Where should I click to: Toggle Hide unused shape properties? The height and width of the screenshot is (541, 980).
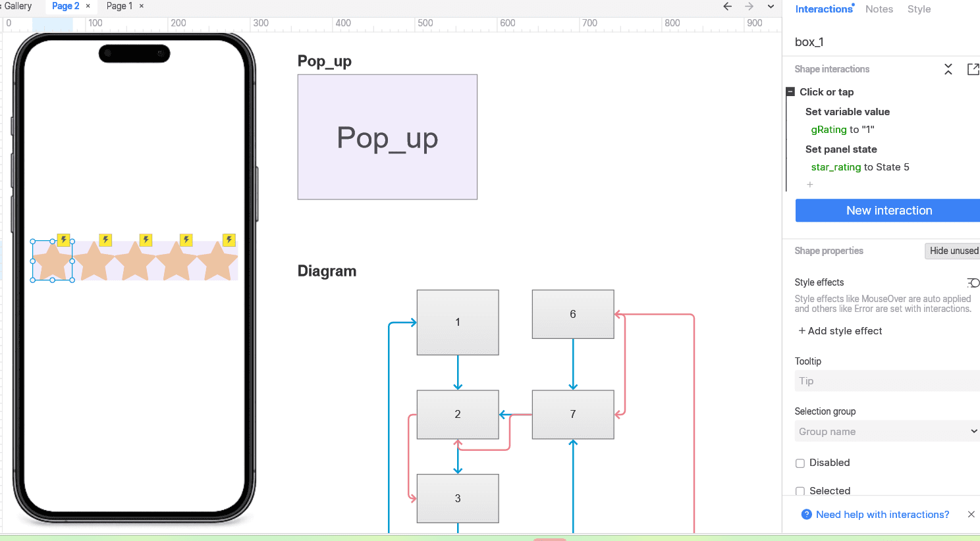[953, 251]
